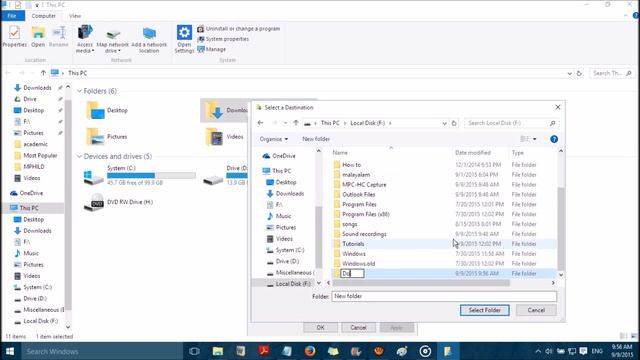Click the Task View taskbar icon

coord(194,351)
